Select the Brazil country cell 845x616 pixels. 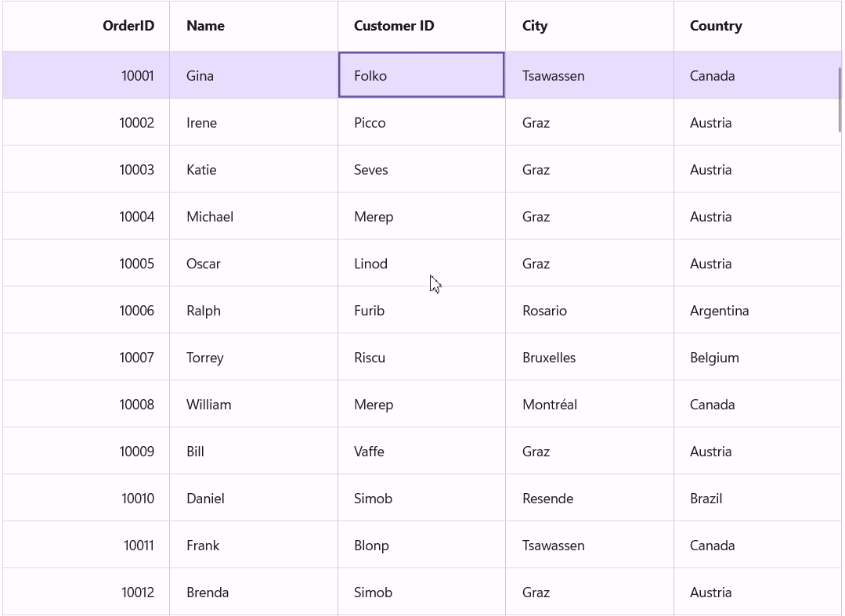point(706,499)
